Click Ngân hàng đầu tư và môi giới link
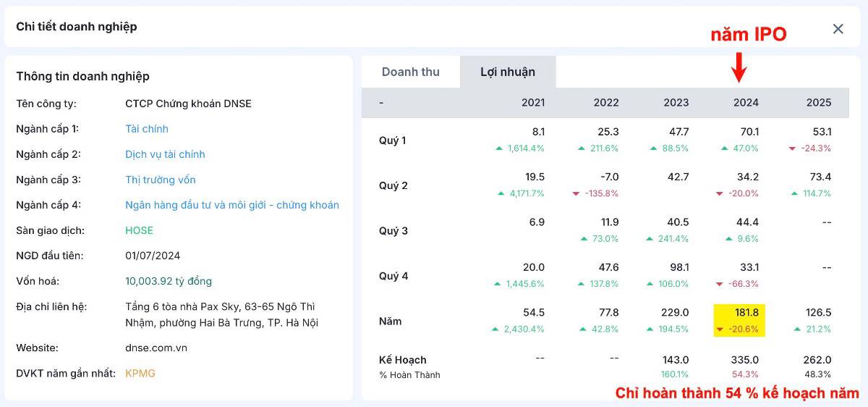This screenshot has width=868, height=407. (231, 205)
